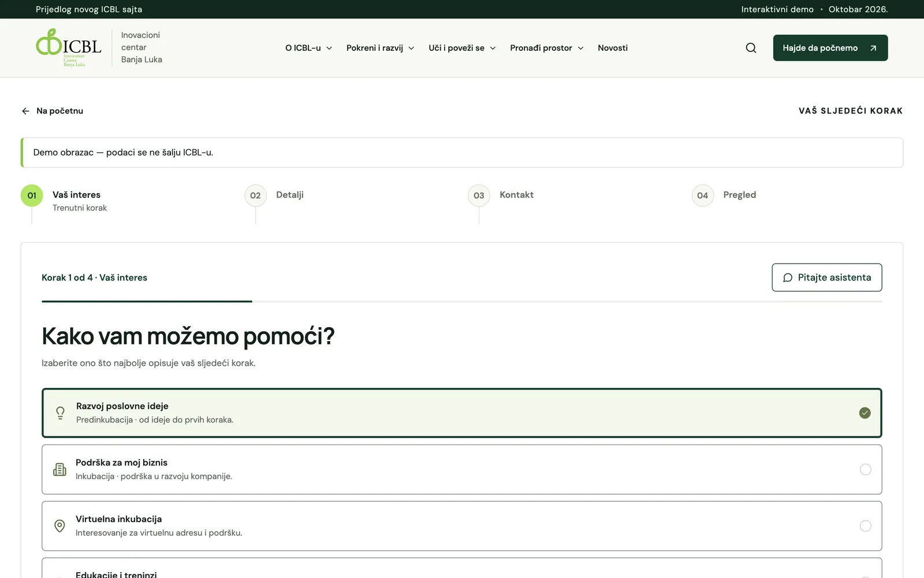The height and width of the screenshot is (578, 924).
Task: Open the Novosti menu item
Action: [x=613, y=48]
